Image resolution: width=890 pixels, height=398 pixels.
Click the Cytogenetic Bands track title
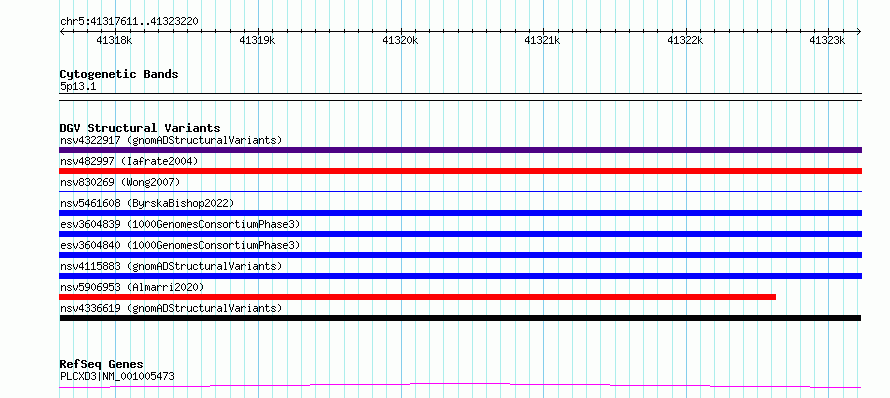[119, 74]
